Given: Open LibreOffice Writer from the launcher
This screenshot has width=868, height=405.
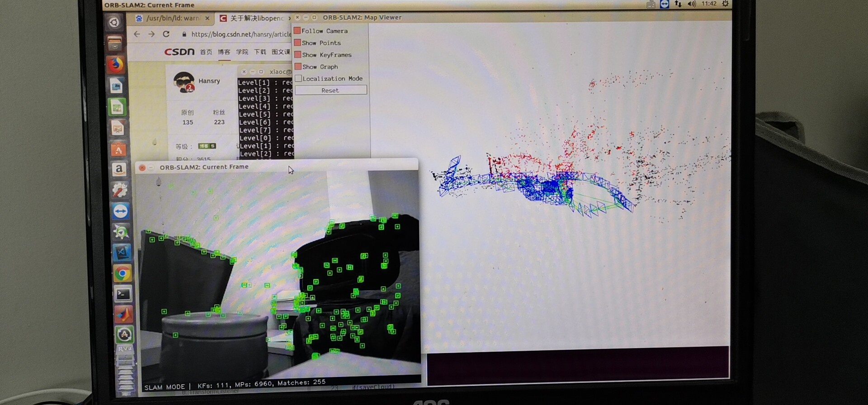Looking at the screenshot, I should pos(116,85).
